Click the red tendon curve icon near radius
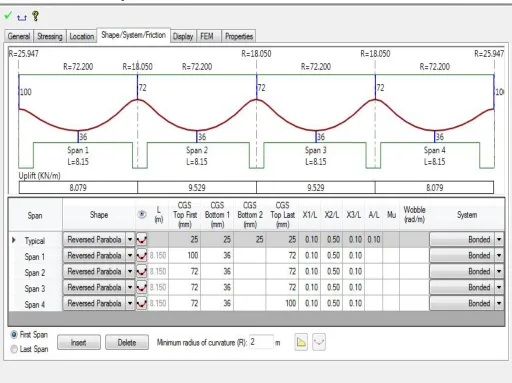This screenshot has width=512, height=383. [319, 342]
